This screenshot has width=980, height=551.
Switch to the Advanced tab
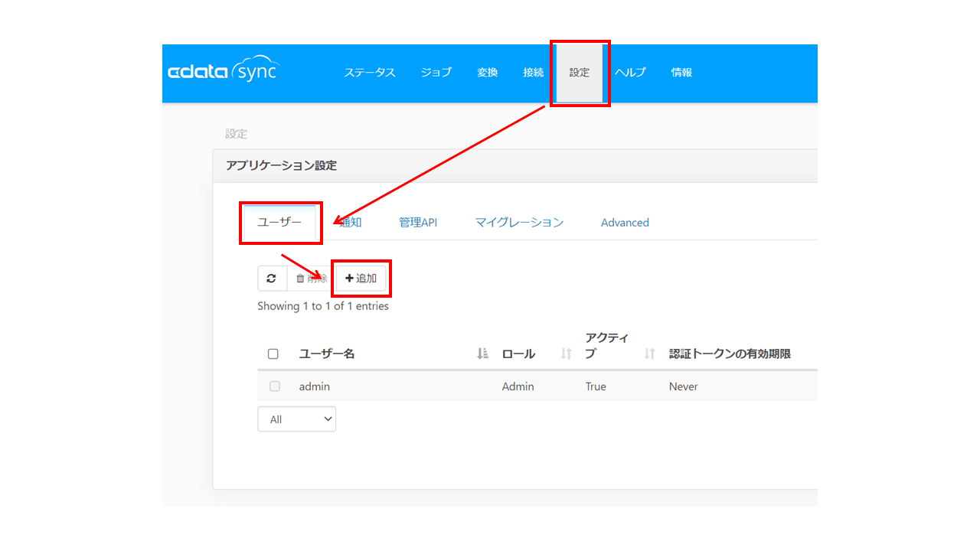tap(625, 223)
